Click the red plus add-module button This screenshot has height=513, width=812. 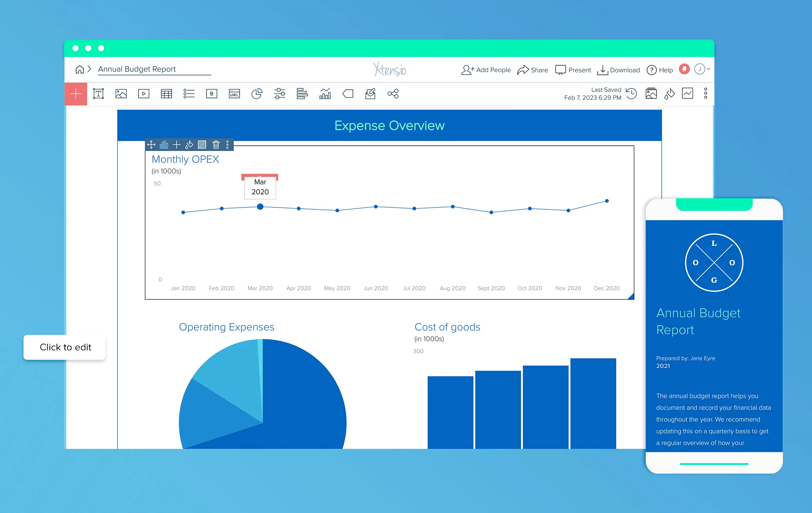tap(76, 94)
